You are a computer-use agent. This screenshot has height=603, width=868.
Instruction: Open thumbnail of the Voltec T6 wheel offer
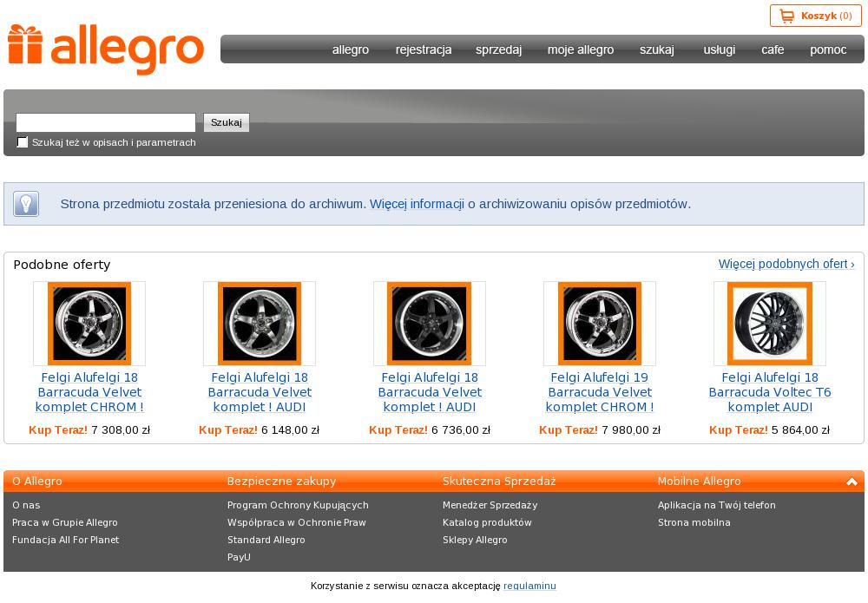[x=770, y=324]
